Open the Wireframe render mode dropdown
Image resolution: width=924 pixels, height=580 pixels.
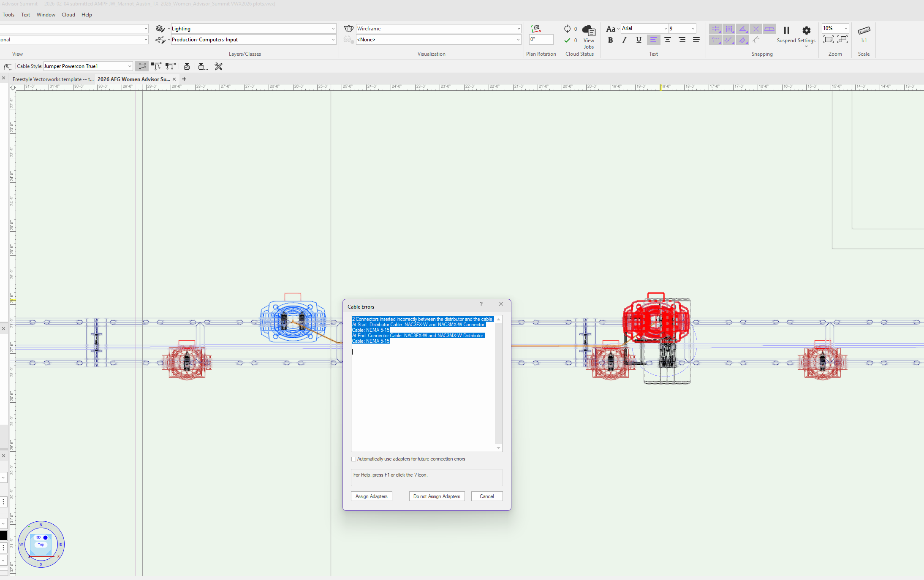(x=438, y=29)
